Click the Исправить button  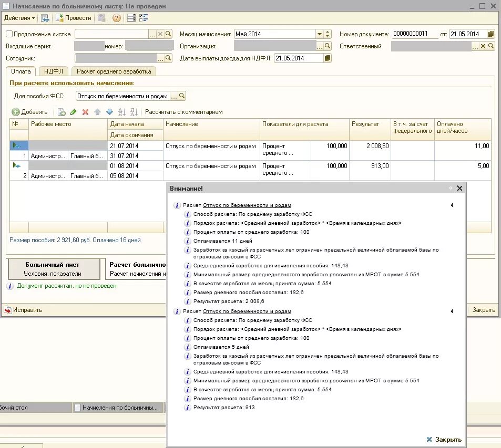(23, 310)
